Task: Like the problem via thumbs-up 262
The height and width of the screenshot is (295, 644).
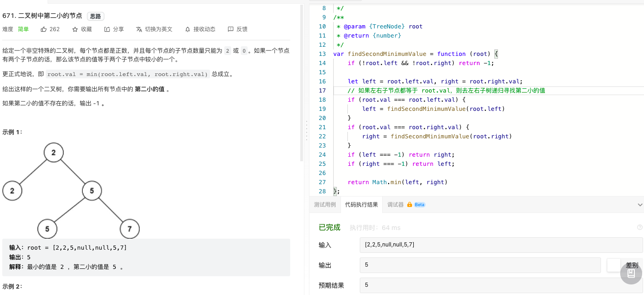Action: pyautogui.click(x=50, y=29)
